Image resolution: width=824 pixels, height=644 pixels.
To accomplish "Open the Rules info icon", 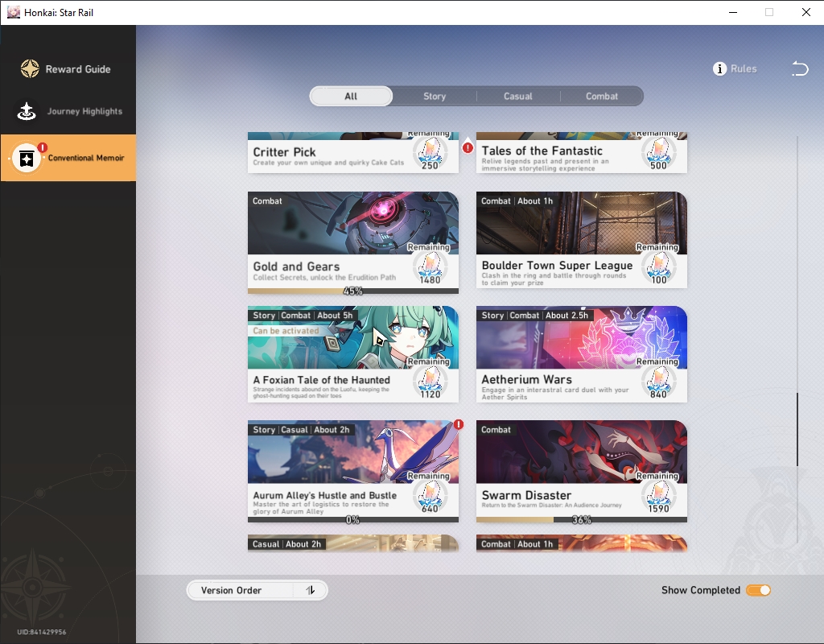I will 719,69.
